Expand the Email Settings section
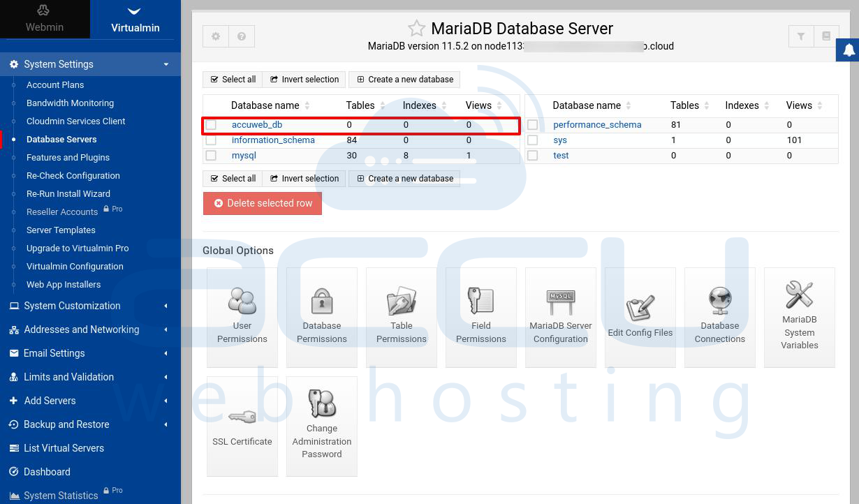 (x=90, y=353)
